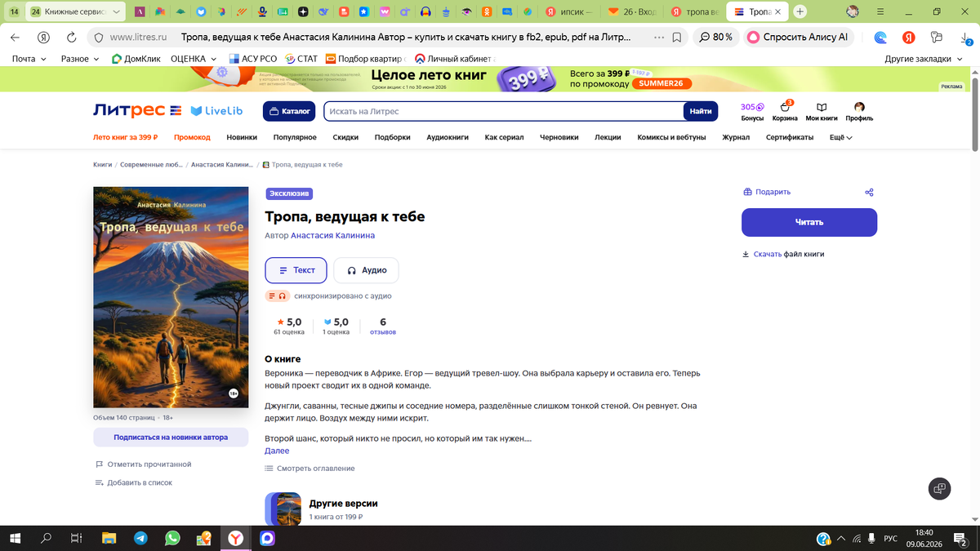Open the browser main hamburger menu
The height and width of the screenshot is (551, 980).
click(881, 11)
